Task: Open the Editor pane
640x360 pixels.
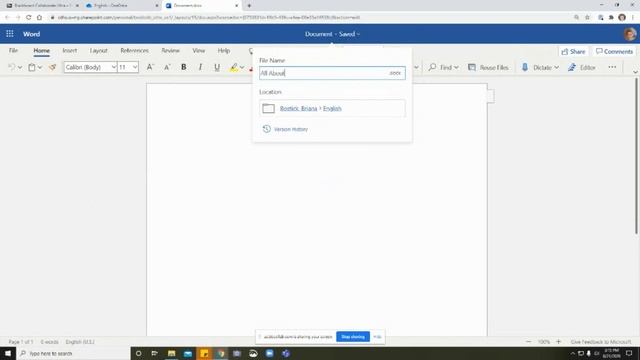Action: (x=582, y=67)
